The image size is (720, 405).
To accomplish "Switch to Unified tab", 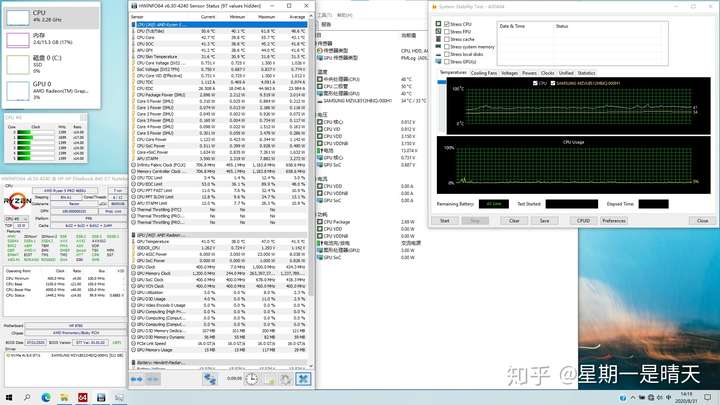I will click(566, 73).
